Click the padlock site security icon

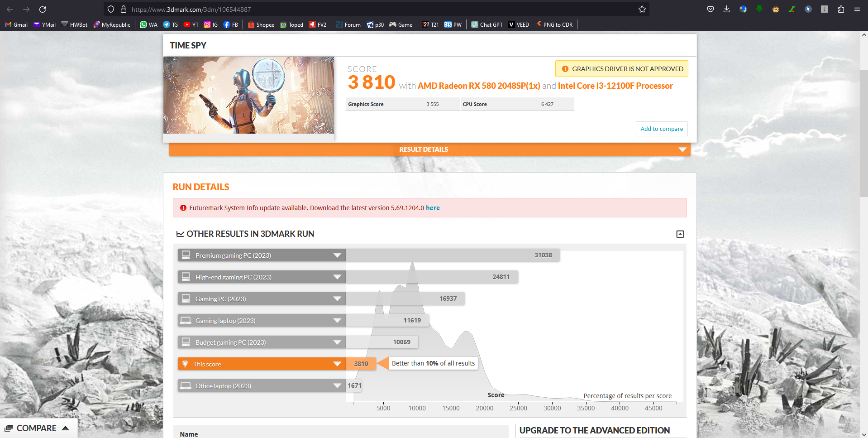pyautogui.click(x=123, y=9)
